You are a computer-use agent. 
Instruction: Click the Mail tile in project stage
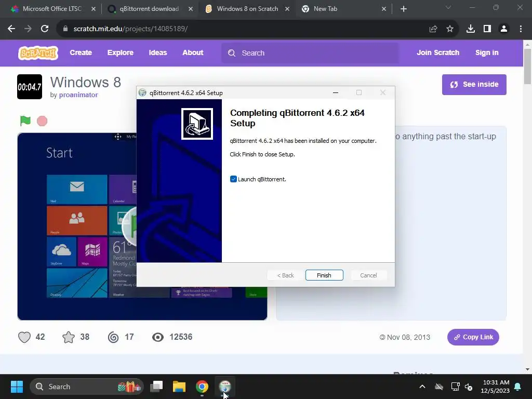click(x=77, y=189)
